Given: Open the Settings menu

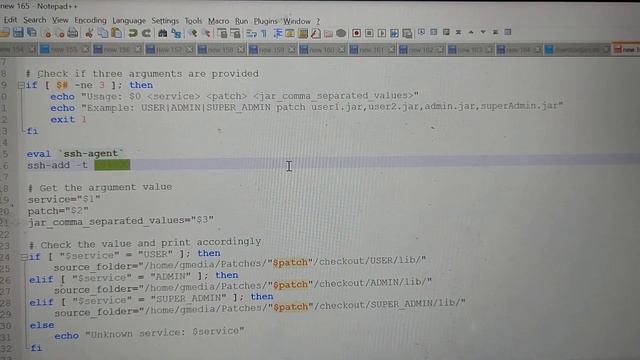Looking at the screenshot, I should click(165, 20).
